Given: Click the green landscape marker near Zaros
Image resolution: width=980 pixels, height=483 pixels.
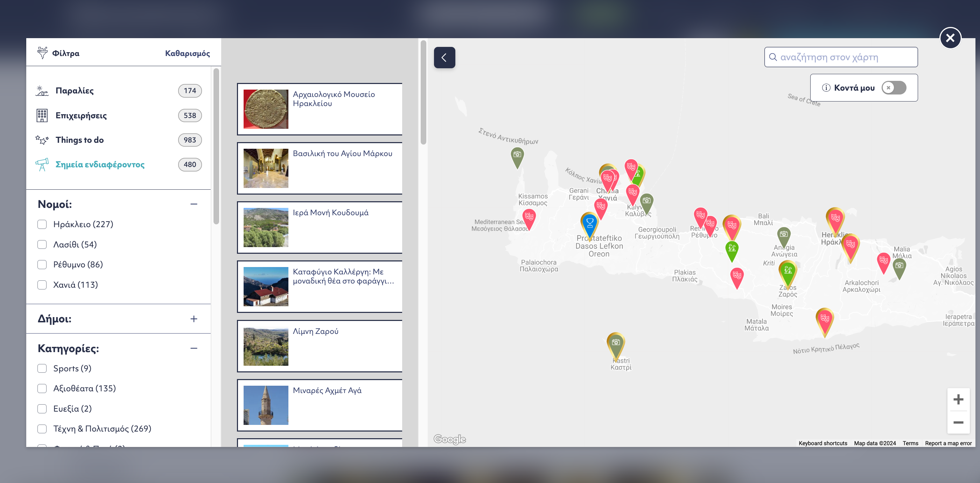Looking at the screenshot, I should 787,271.
